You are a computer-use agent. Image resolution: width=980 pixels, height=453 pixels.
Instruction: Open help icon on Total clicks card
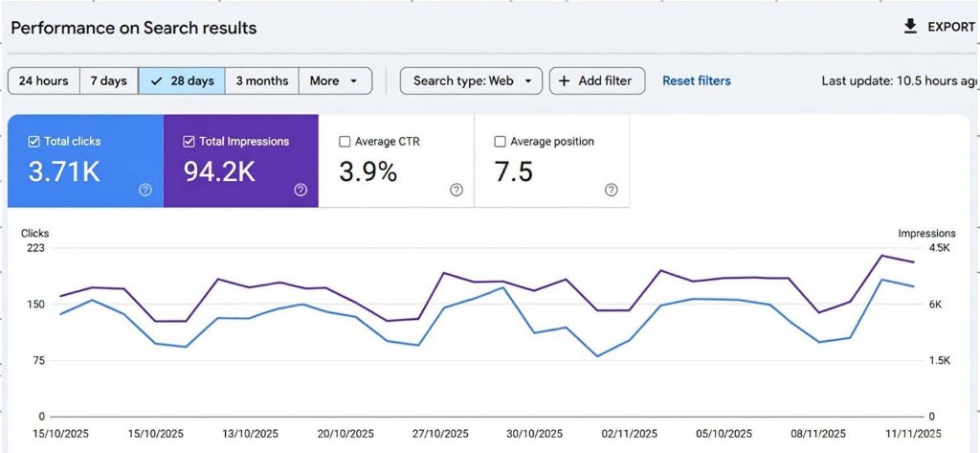[x=145, y=190]
